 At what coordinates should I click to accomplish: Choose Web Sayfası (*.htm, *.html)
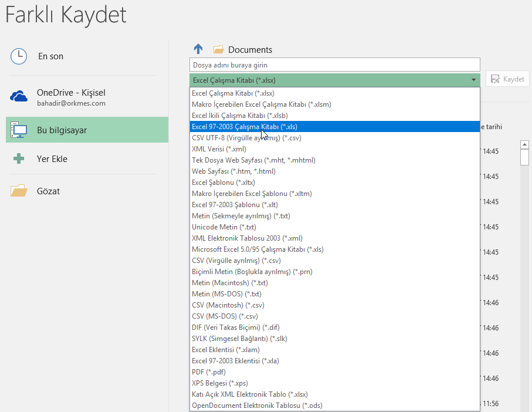tap(335, 171)
